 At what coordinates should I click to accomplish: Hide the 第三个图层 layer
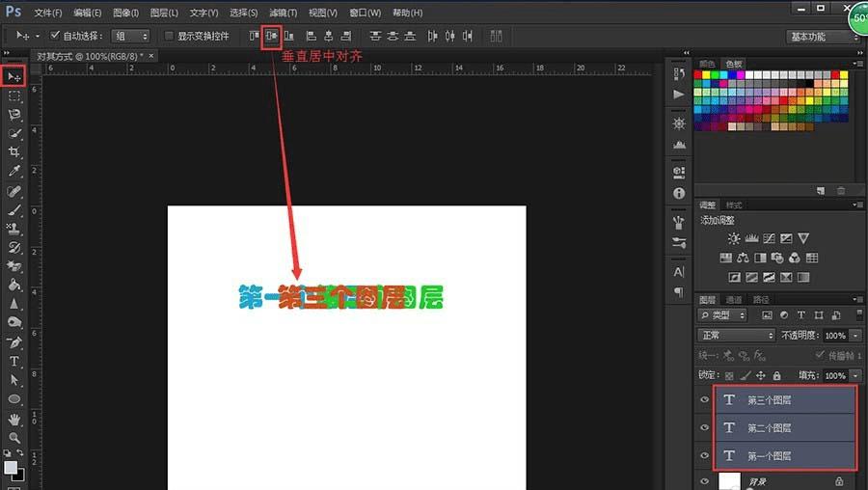pos(704,399)
